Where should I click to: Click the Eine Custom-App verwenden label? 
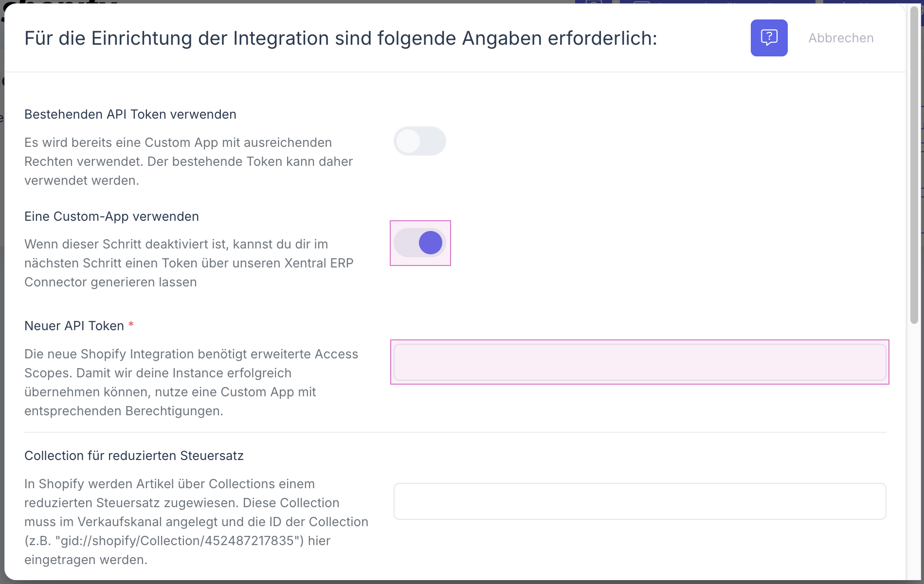tap(111, 216)
